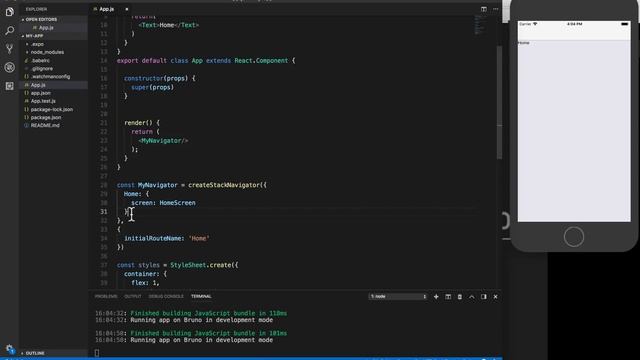Click the simulator phone home button

point(573,237)
